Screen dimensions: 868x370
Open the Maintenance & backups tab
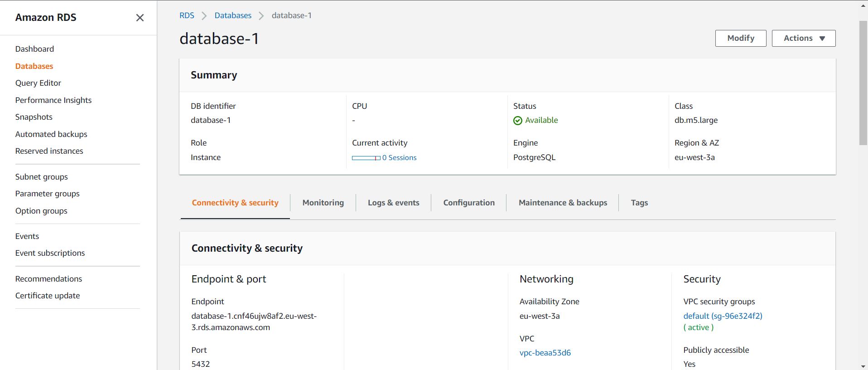(x=563, y=203)
